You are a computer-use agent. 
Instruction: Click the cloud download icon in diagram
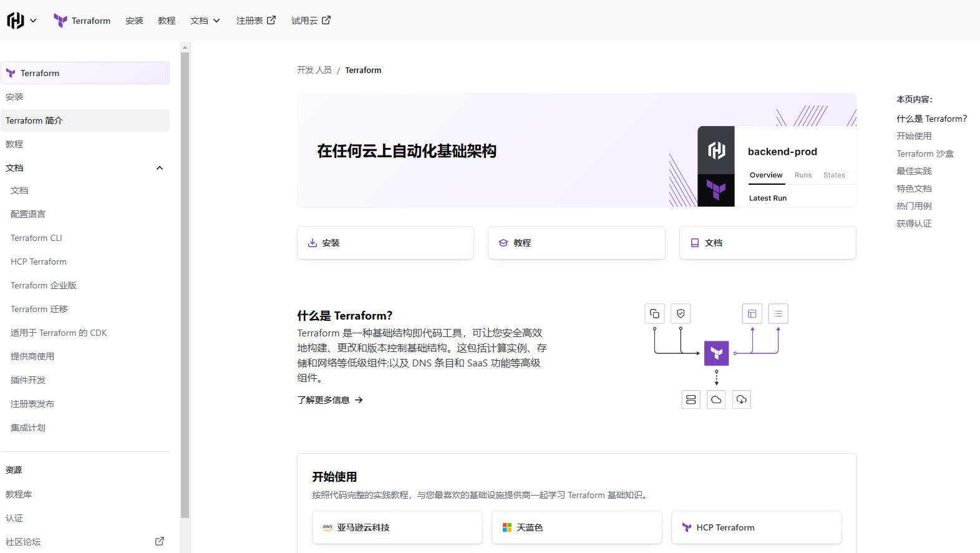click(x=741, y=399)
